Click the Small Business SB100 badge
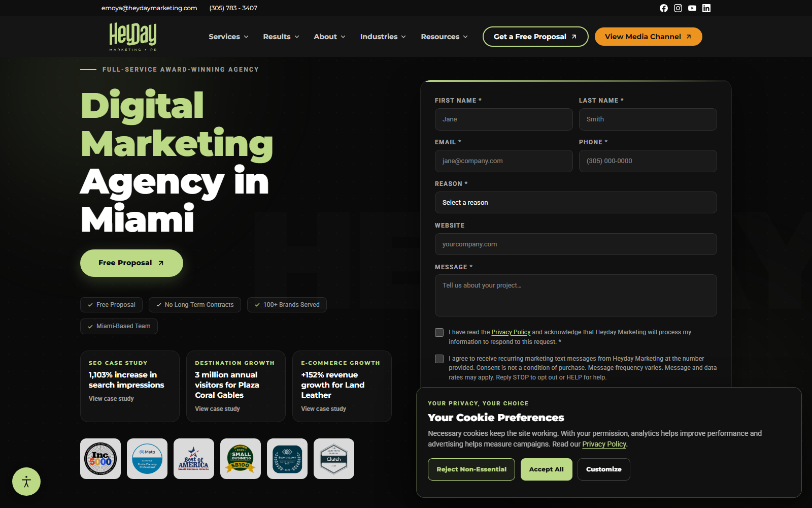This screenshot has height=508, width=812. point(241,459)
